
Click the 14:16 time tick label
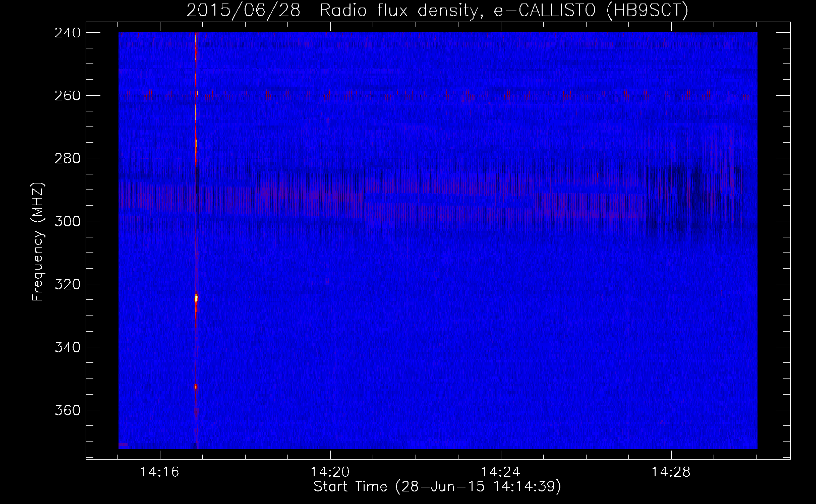160,472
